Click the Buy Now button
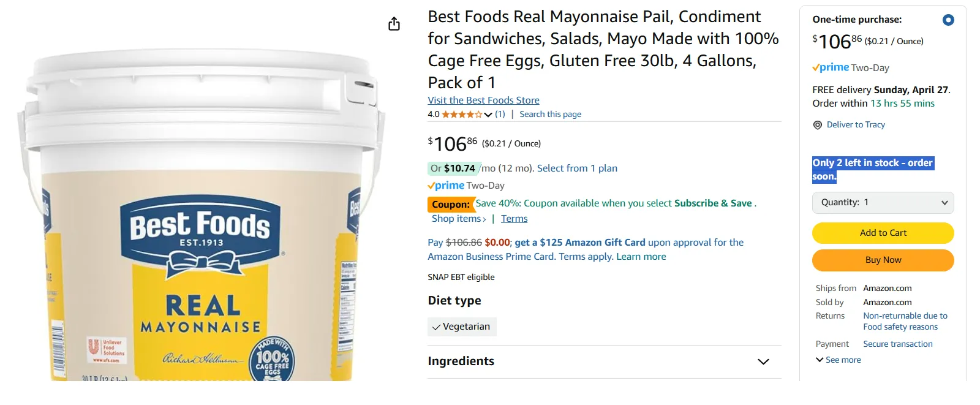 (883, 260)
